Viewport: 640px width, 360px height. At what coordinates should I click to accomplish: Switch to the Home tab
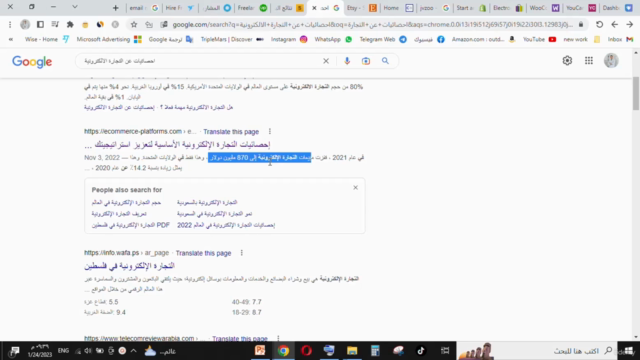(398, 8)
